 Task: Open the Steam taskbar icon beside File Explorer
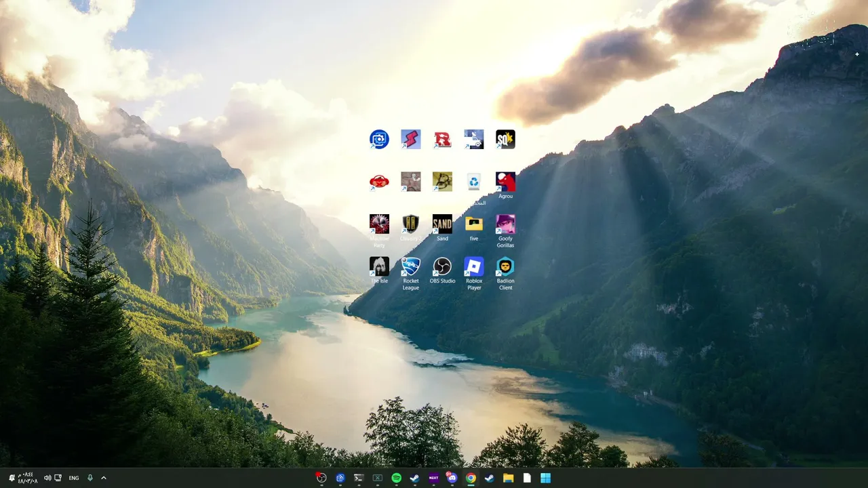(x=490, y=478)
